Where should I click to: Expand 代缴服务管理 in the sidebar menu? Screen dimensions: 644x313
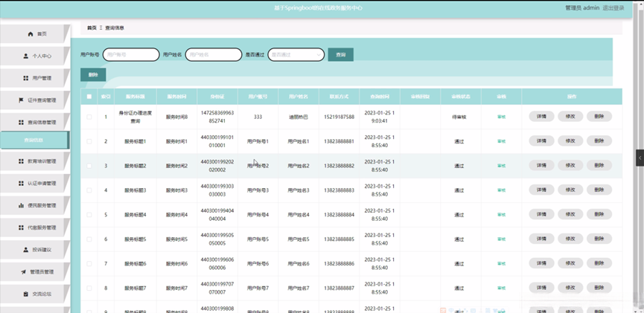pyautogui.click(x=35, y=228)
